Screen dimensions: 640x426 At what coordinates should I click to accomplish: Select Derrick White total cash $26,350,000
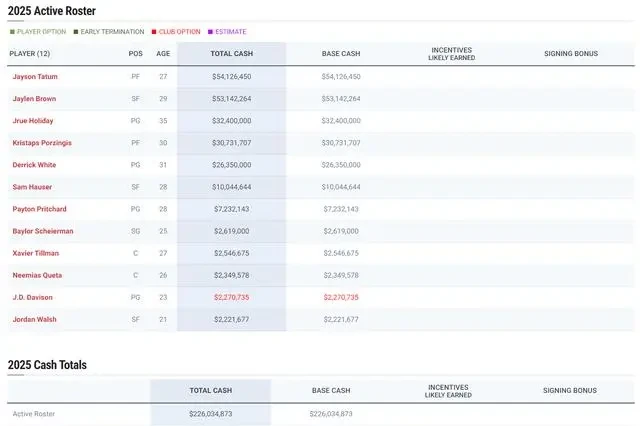[232, 165]
